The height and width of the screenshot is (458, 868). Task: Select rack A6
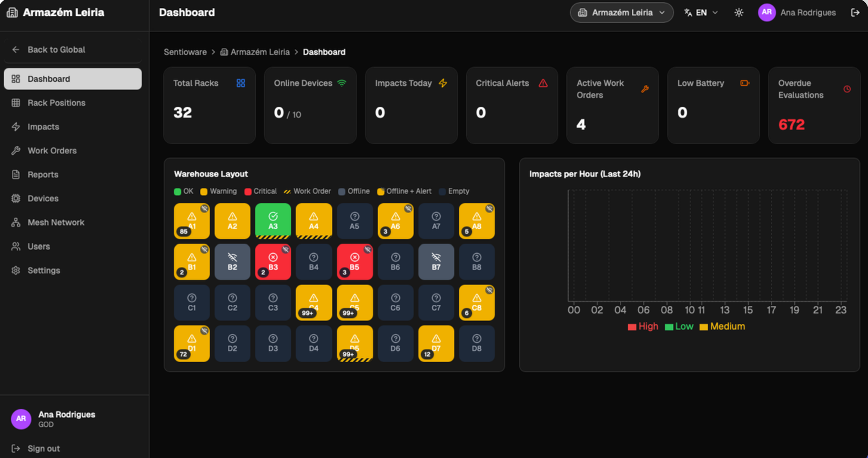[396, 221]
